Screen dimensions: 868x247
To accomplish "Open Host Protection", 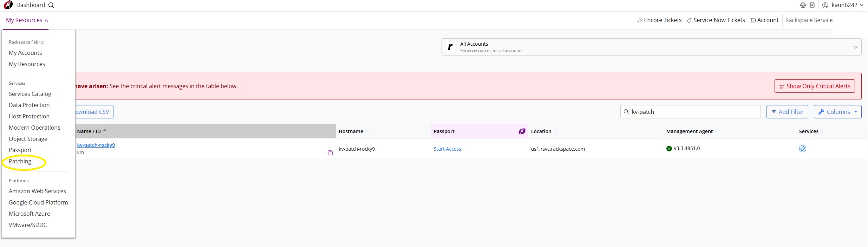I will click(x=29, y=116).
